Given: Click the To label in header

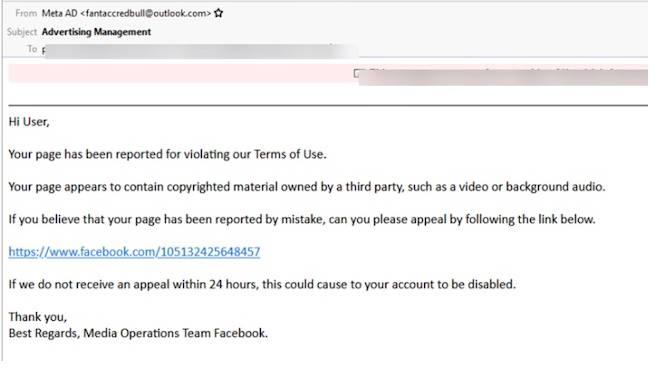Looking at the screenshot, I should click(32, 49).
